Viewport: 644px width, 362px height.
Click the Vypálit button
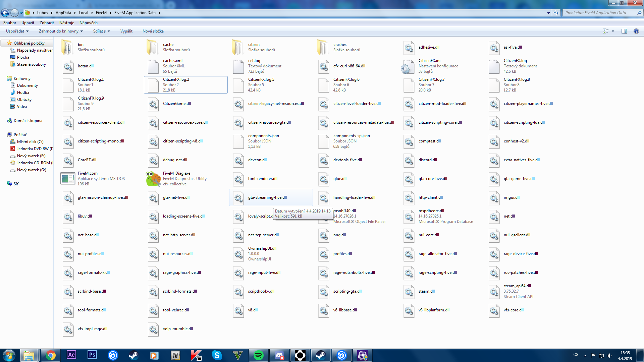coord(126,31)
